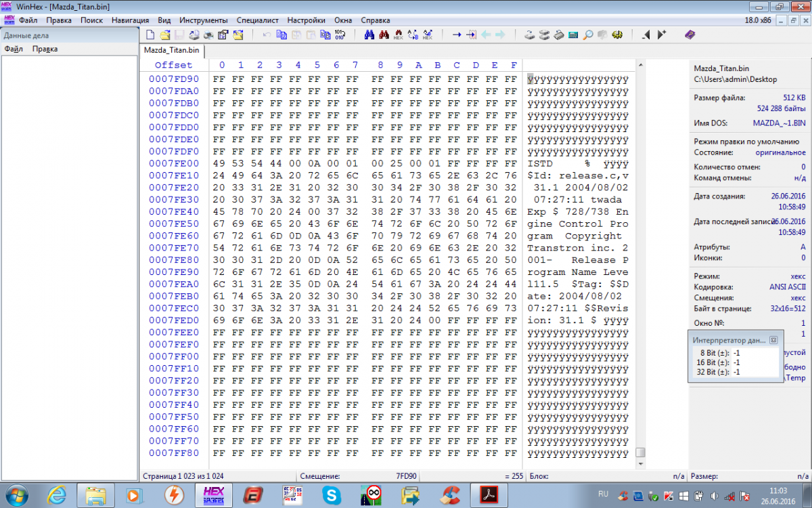This screenshot has width=812, height=508.
Task: Click the New file toolbar icon
Action: coord(150,35)
